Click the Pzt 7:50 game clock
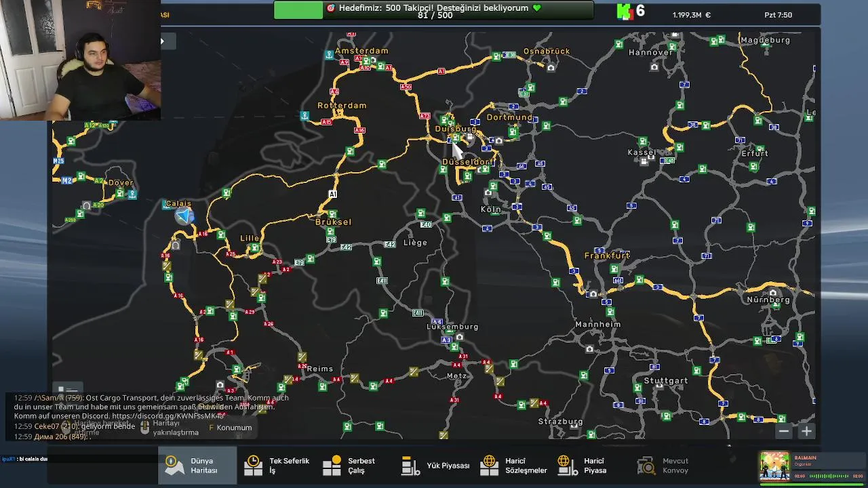The height and width of the screenshot is (488, 868). pyautogui.click(x=778, y=15)
